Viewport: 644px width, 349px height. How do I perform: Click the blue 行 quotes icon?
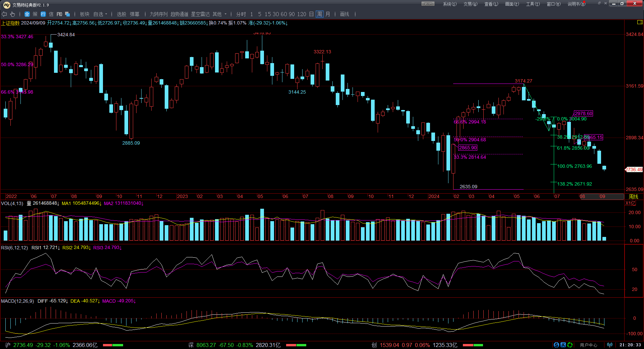43,14
